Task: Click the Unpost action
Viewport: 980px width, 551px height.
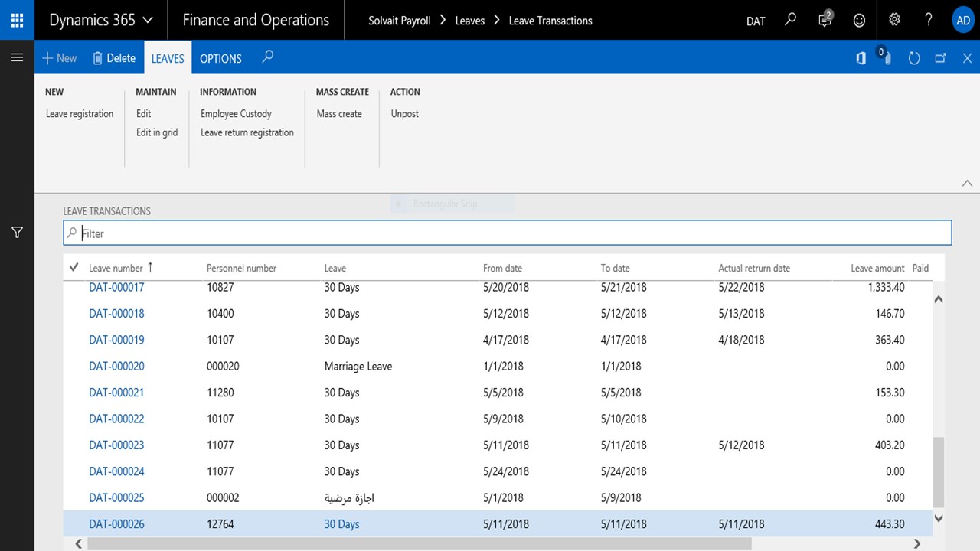Action: [x=405, y=114]
